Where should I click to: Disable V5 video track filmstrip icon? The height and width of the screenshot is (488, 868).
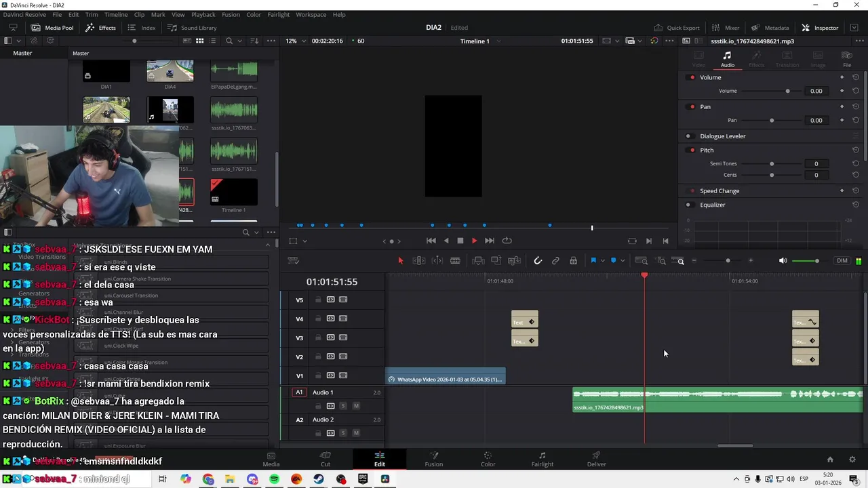(343, 300)
